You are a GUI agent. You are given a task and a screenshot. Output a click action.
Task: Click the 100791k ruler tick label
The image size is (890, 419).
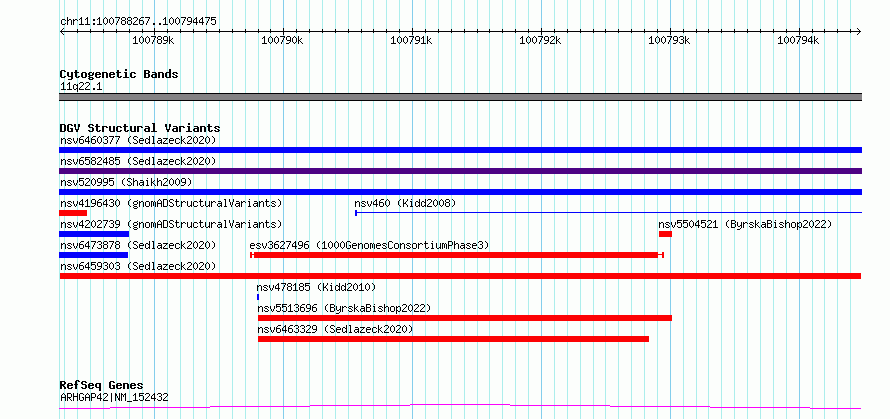click(x=411, y=40)
